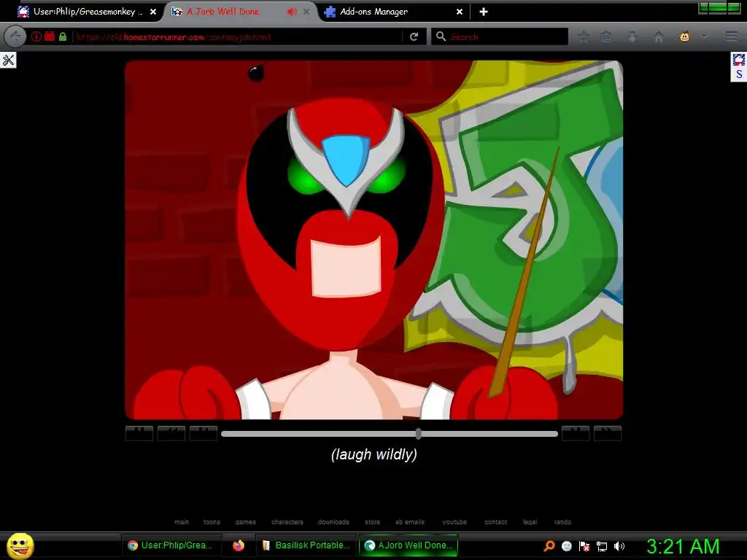Click the A Jorb Well Done taskbar button
This screenshot has width=747, height=560.
(x=409, y=545)
